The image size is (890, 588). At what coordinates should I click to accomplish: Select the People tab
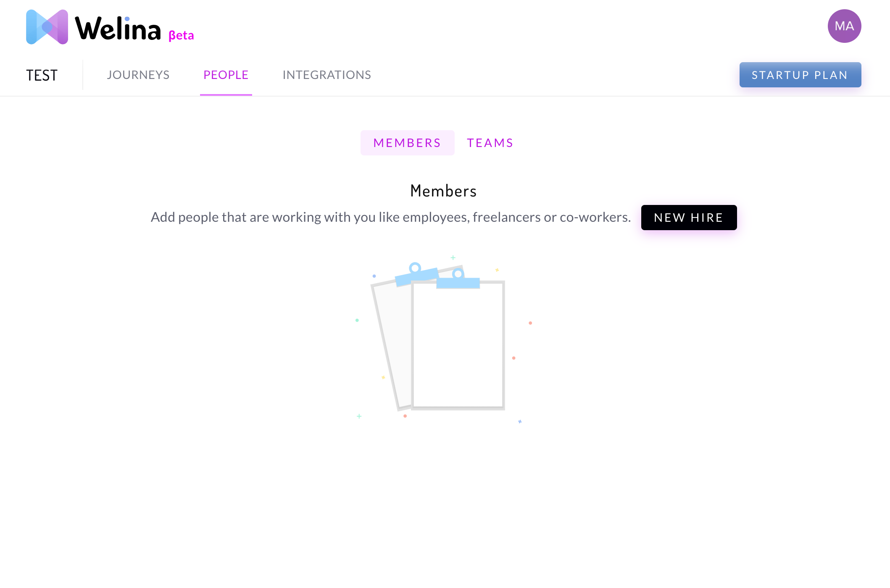[226, 75]
